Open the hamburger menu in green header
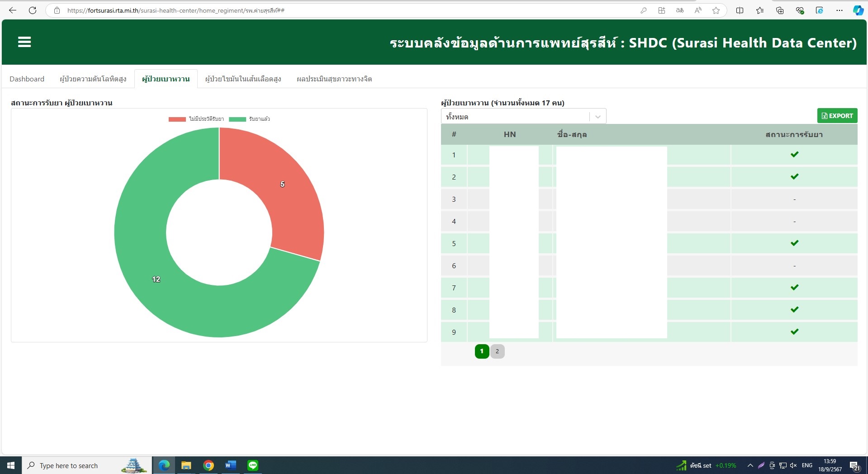Viewport: 868px width, 474px height. 24,42
